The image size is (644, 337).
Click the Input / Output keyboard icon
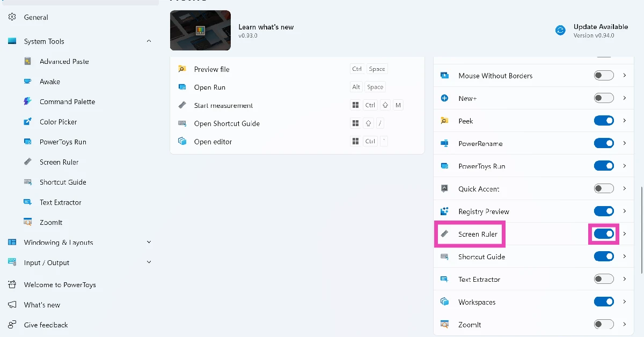point(12,262)
